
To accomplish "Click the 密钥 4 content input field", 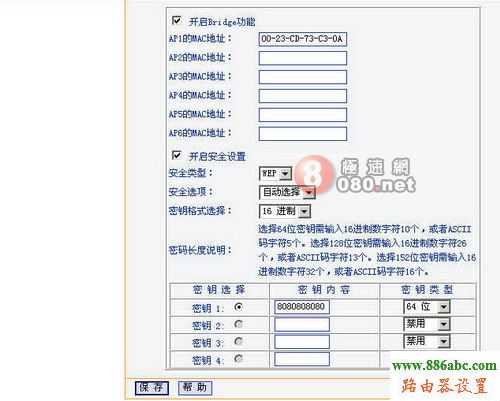I will [x=302, y=359].
